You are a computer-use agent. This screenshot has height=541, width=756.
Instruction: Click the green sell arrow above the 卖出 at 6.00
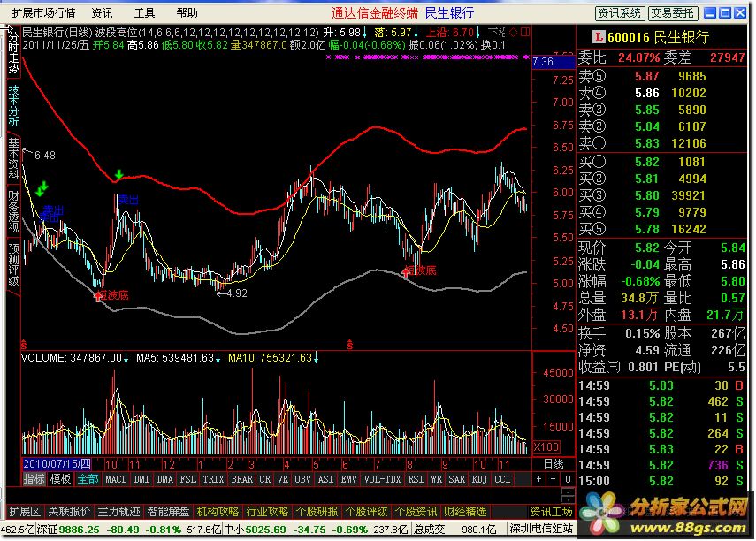[x=119, y=173]
